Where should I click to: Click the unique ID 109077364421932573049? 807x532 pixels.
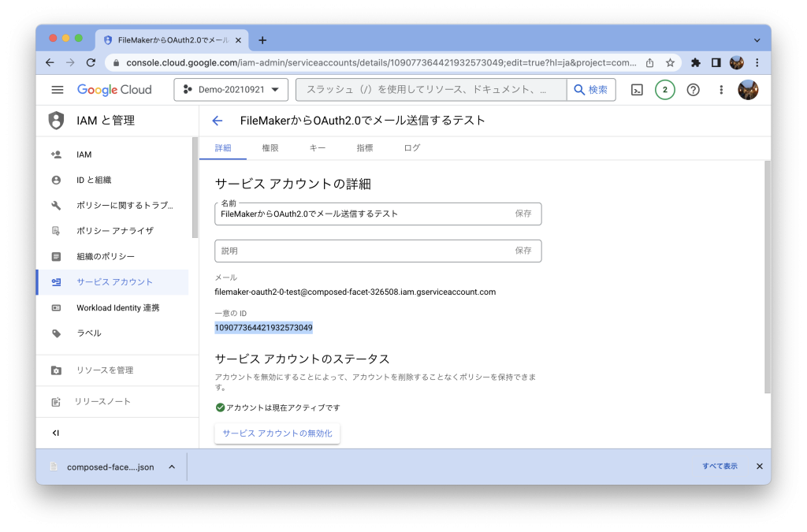click(263, 328)
